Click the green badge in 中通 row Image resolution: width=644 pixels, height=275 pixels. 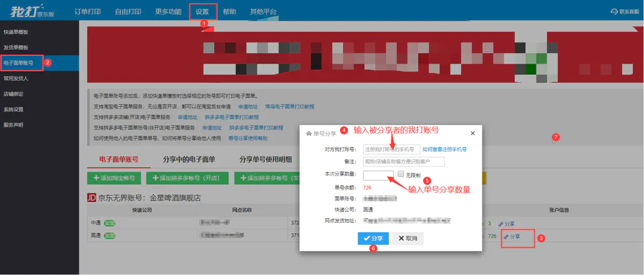109,222
